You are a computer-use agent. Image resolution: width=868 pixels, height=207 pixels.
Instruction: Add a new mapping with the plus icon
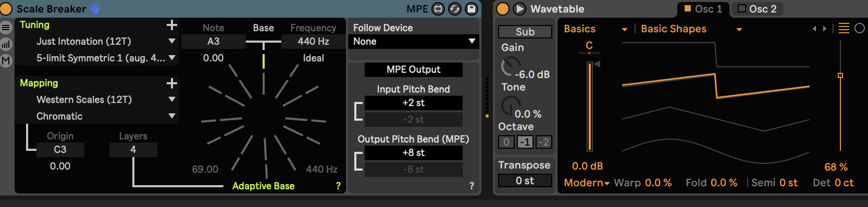pos(171,83)
